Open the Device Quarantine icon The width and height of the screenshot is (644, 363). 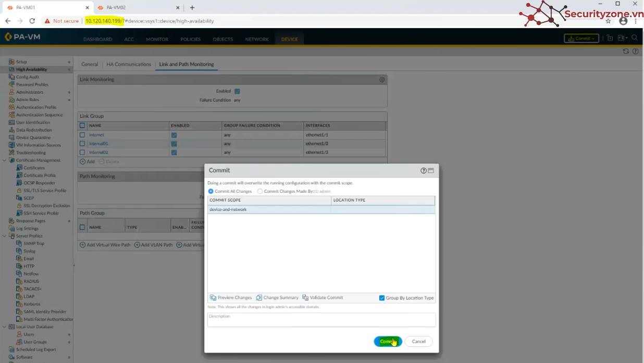(x=11, y=137)
